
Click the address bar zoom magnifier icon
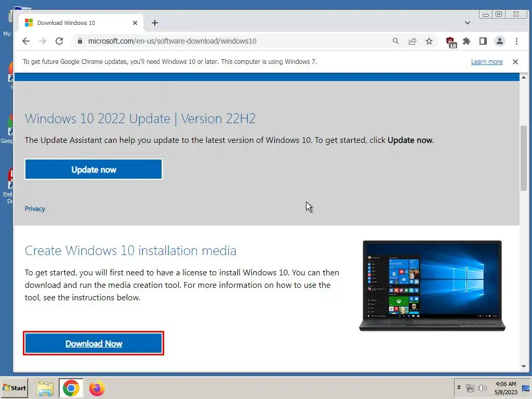click(395, 41)
